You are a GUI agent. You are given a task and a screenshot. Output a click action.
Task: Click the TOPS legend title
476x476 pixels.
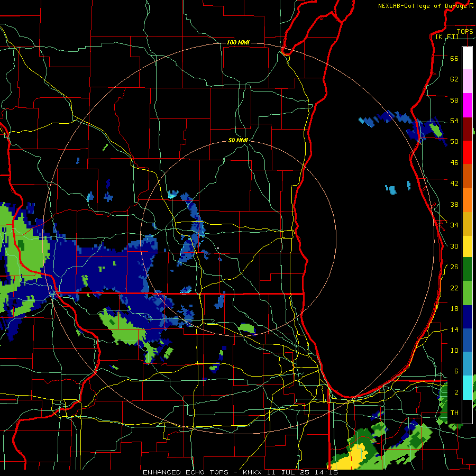465,31
